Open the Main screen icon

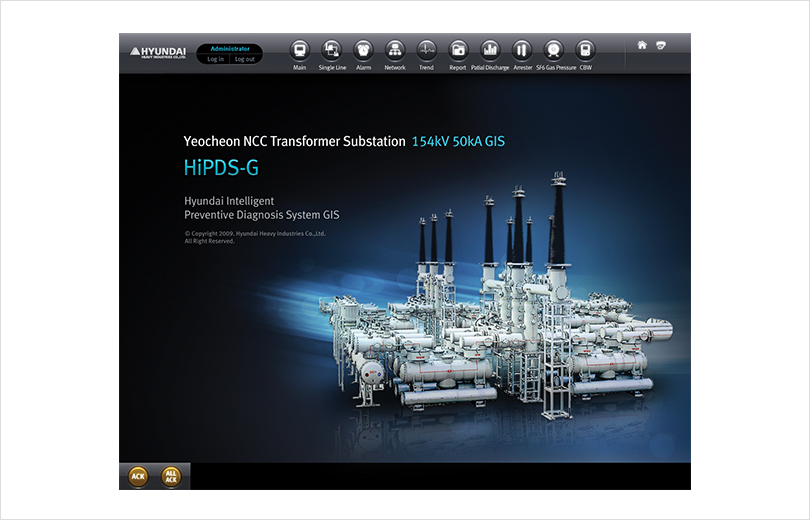[300, 51]
